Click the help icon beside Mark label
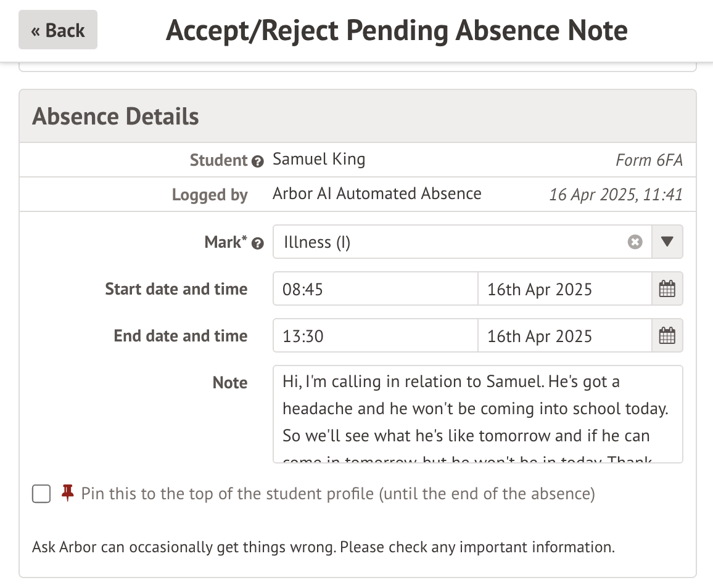Screen dimensions: 713x588 (258, 244)
